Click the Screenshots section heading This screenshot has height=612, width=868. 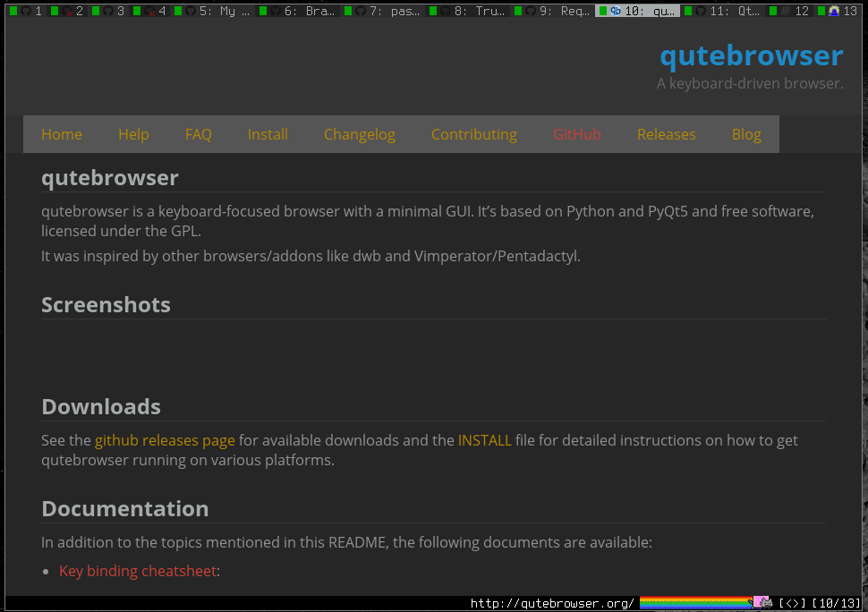(x=106, y=305)
